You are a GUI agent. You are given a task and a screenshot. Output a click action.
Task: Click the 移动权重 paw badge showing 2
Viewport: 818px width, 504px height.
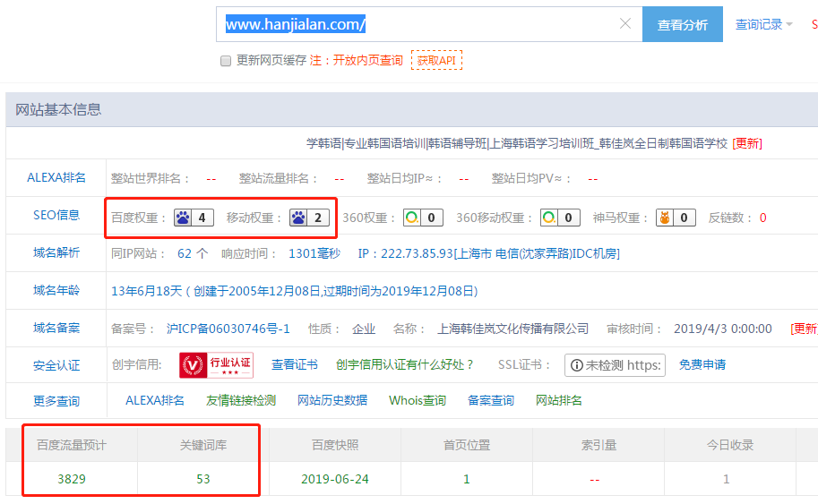pos(309,218)
